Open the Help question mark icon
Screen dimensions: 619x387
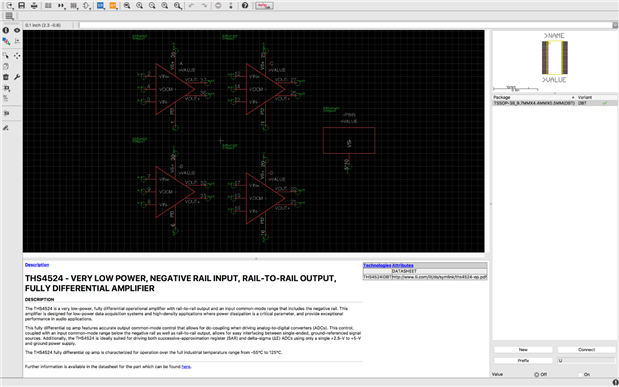(245, 6)
